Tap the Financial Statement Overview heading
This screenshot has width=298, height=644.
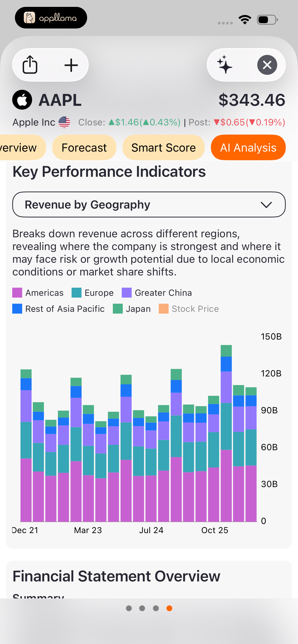(x=116, y=576)
